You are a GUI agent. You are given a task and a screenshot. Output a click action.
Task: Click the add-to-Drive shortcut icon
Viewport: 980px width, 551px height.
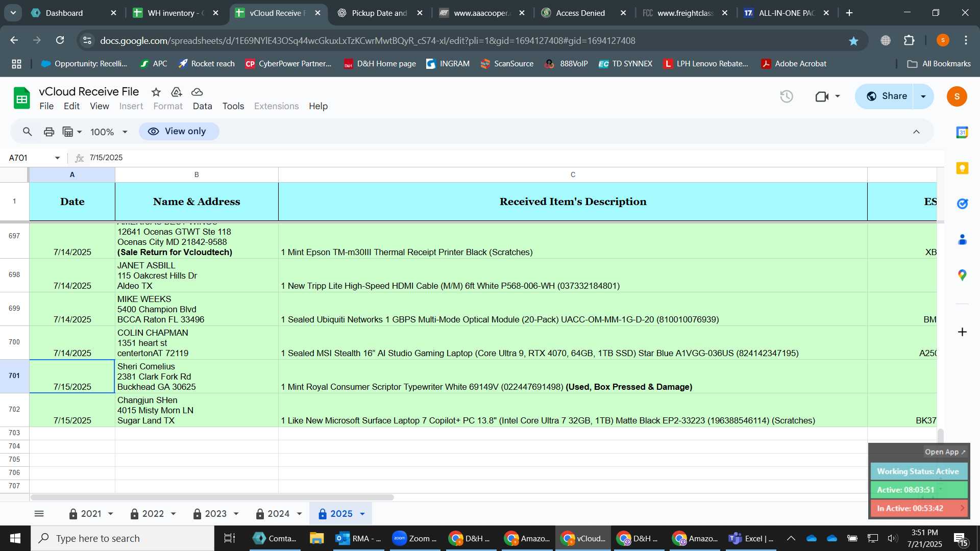(x=177, y=92)
